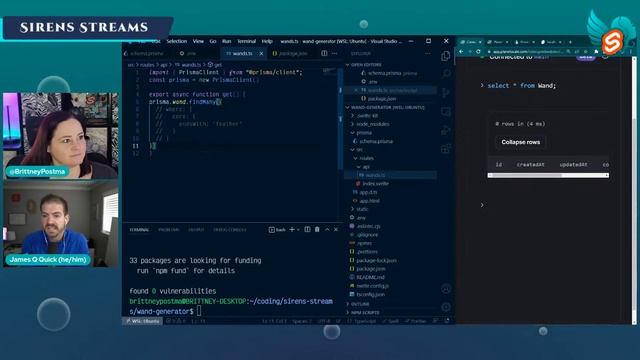Close the terminal panel
The width and height of the screenshot is (640, 360).
tap(336, 230)
